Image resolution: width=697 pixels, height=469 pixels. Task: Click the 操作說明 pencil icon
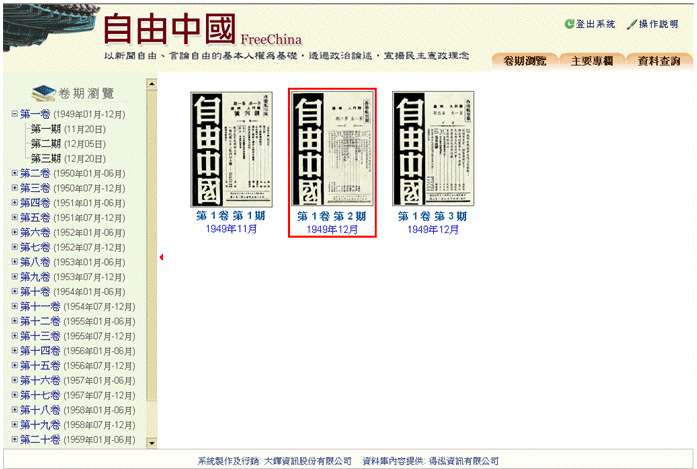point(632,24)
